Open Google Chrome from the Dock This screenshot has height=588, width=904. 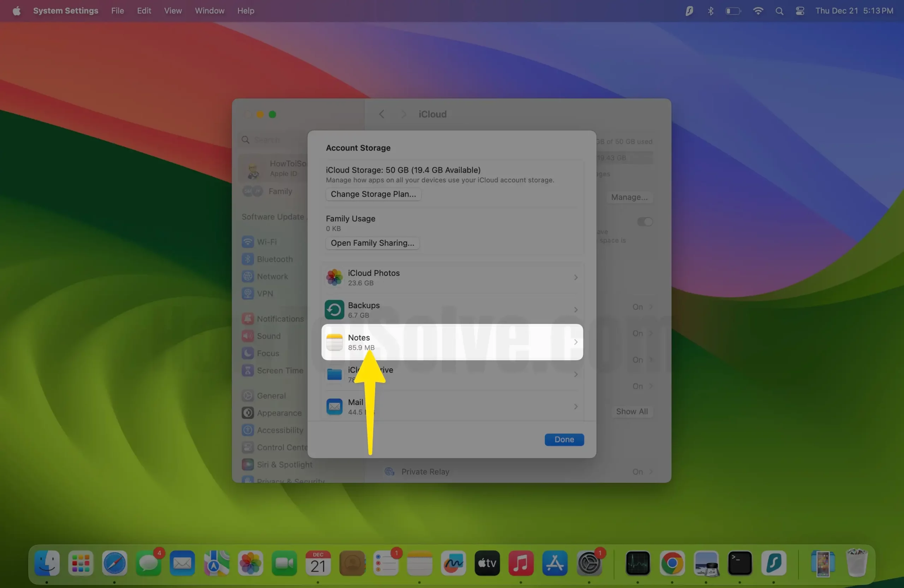click(672, 563)
